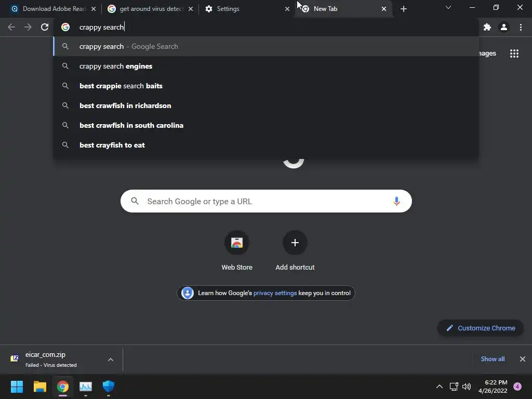
Task: Select 'best crappie search baits' suggestion
Action: tap(266, 86)
